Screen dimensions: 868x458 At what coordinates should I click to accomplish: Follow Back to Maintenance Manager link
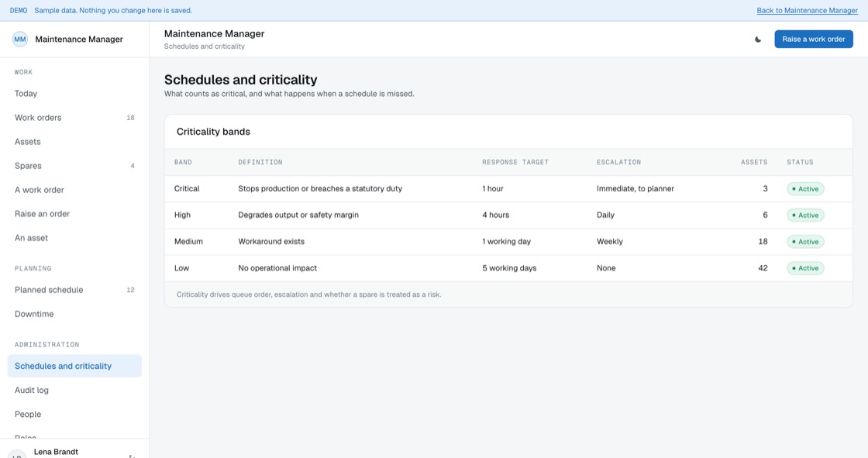pos(807,11)
